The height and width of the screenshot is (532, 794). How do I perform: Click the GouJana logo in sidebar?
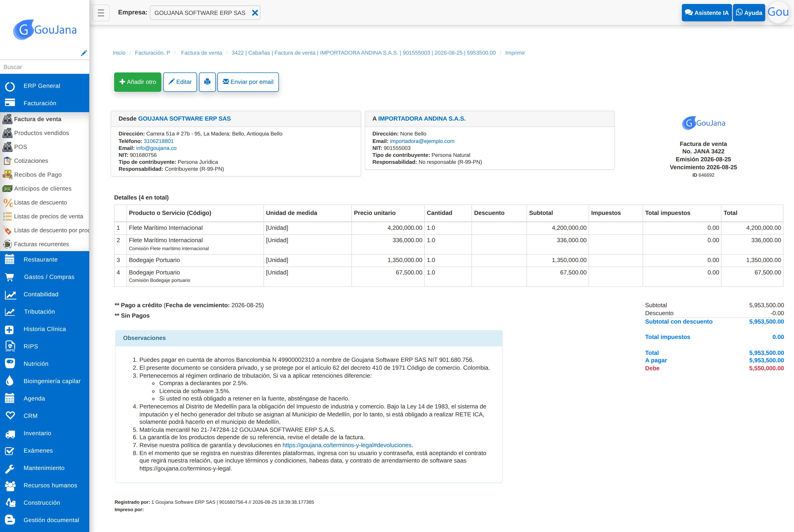[45, 30]
